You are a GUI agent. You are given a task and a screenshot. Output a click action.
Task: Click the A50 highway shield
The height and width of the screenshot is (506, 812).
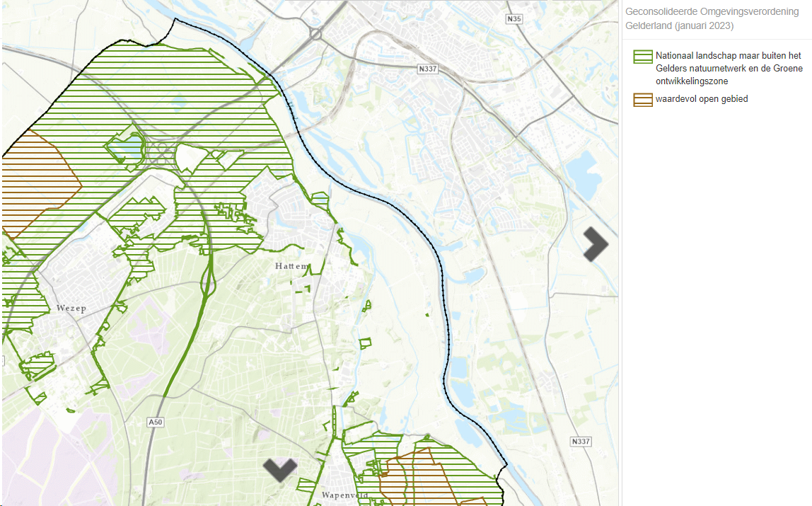pyautogui.click(x=156, y=422)
